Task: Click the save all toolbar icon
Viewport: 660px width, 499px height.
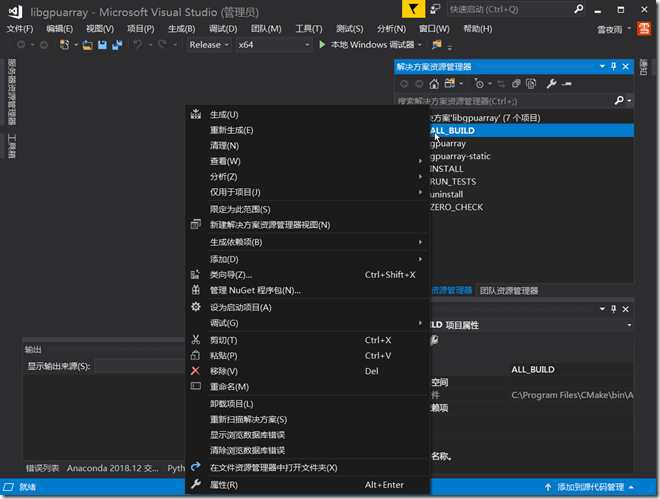Action: [117, 45]
